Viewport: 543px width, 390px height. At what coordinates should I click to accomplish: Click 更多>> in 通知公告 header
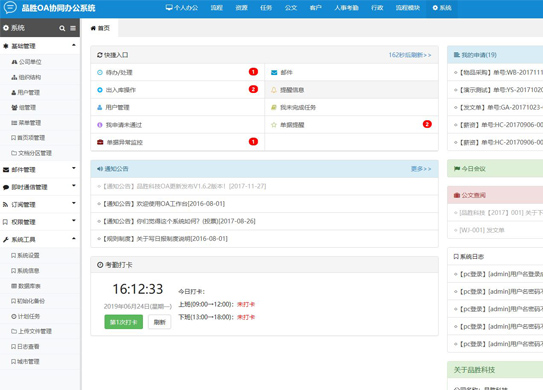pyautogui.click(x=421, y=169)
